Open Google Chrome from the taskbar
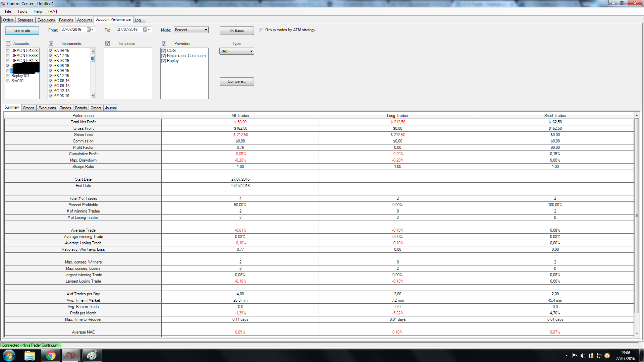 [51, 355]
